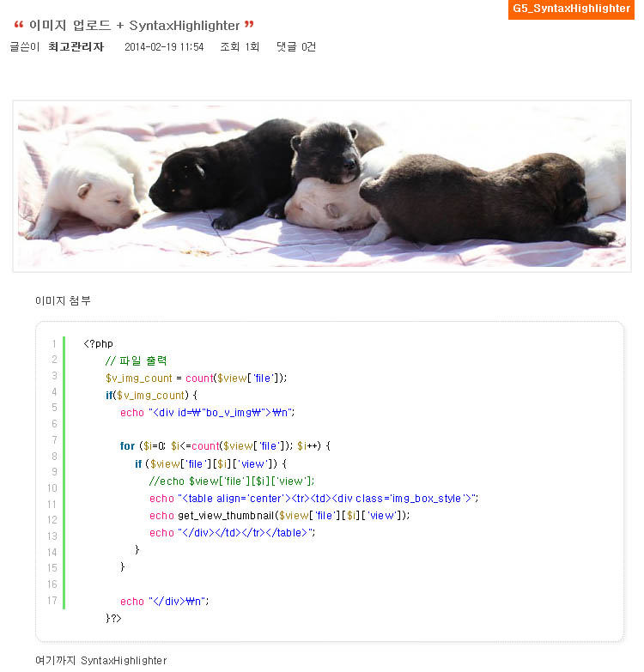The height and width of the screenshot is (672, 644).
Task: Click the author name 최고관리자
Action: [x=76, y=46]
